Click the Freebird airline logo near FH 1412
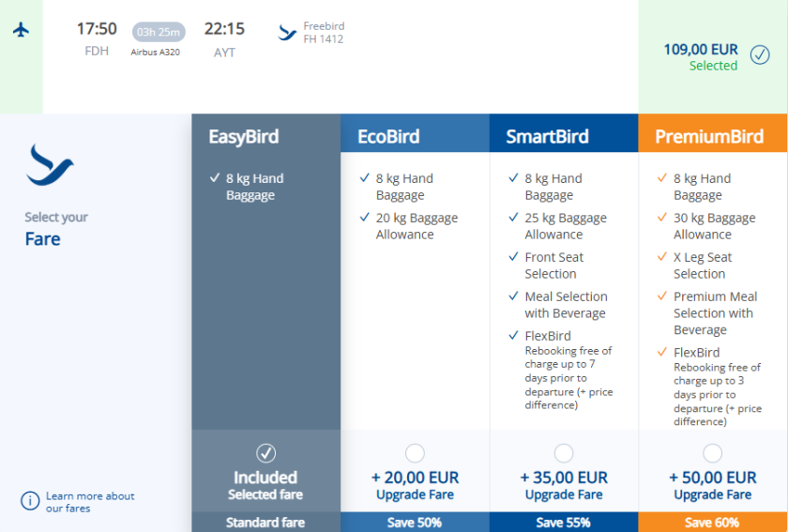The height and width of the screenshot is (532, 788). 288,33
